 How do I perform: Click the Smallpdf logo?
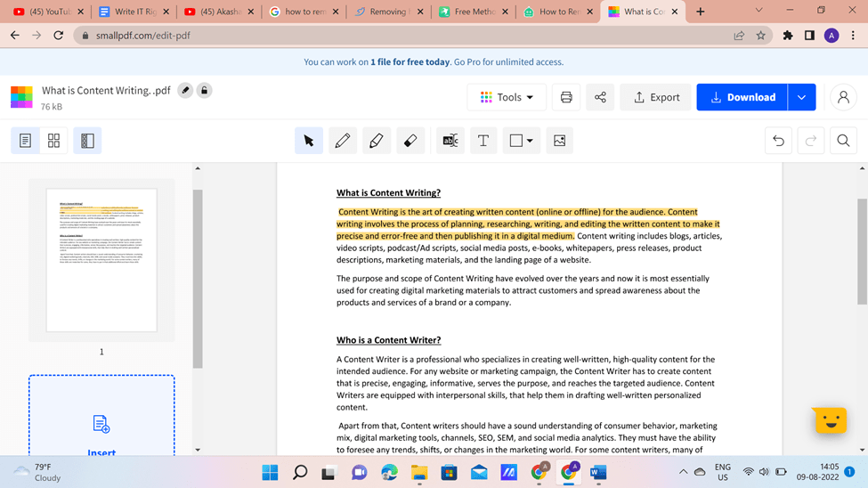point(21,97)
